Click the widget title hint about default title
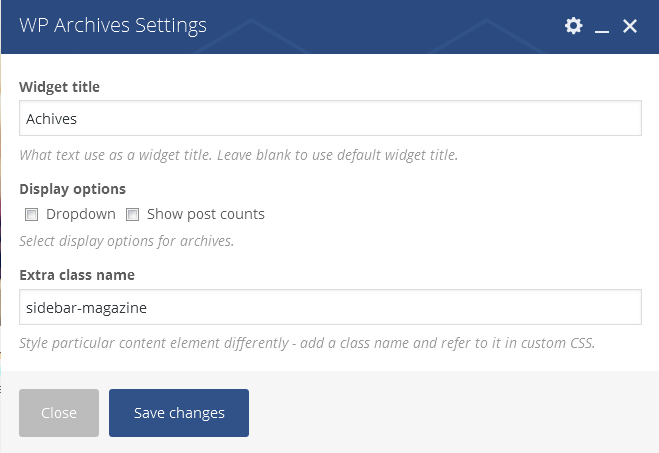The image size is (659, 453). click(x=238, y=155)
